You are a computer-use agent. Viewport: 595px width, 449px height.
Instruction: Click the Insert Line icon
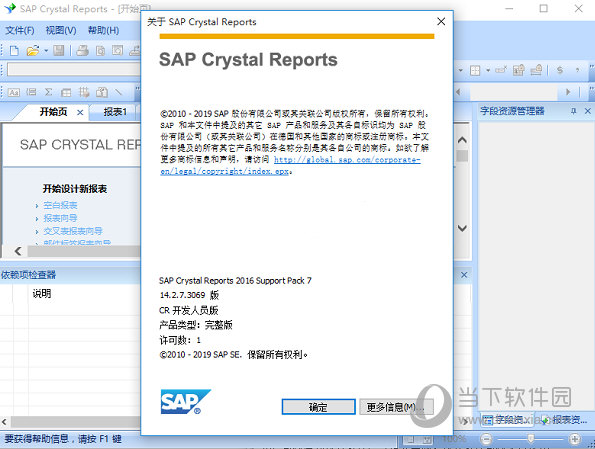point(119,92)
